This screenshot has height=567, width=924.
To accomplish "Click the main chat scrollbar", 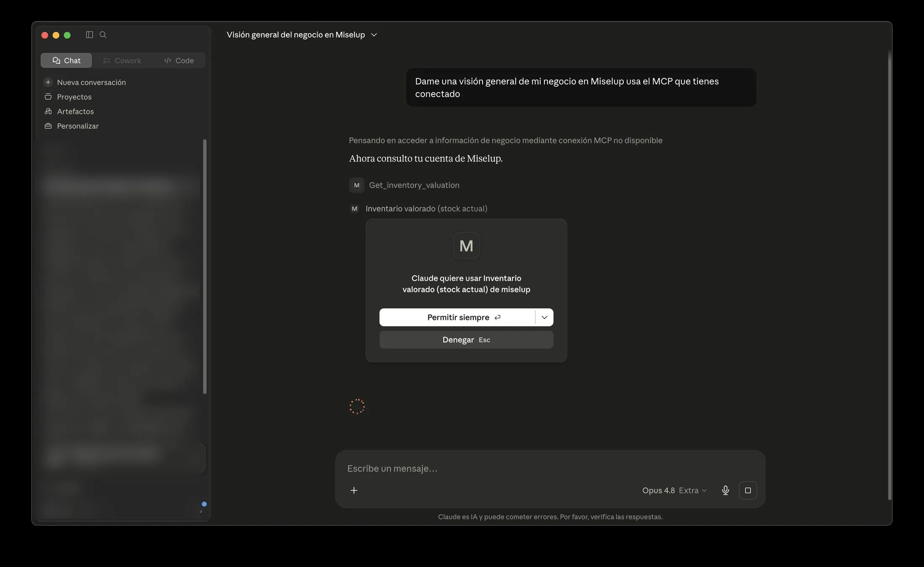I will [889, 275].
